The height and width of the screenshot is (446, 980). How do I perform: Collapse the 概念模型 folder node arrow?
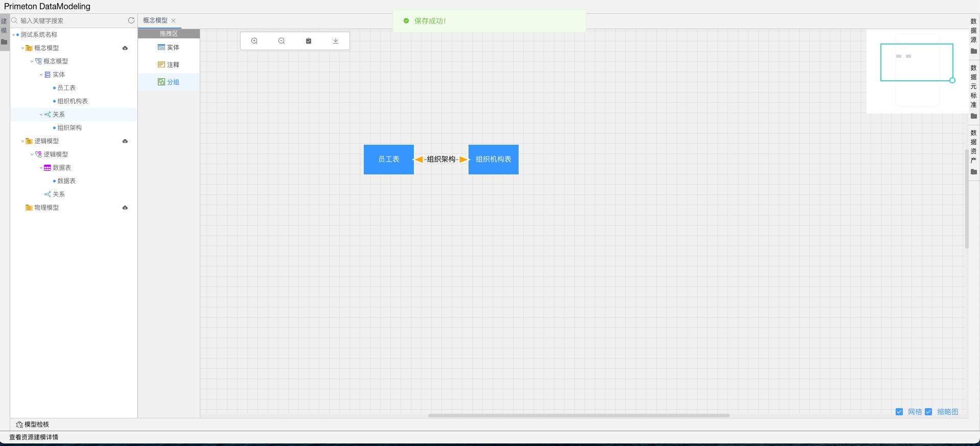click(x=22, y=48)
